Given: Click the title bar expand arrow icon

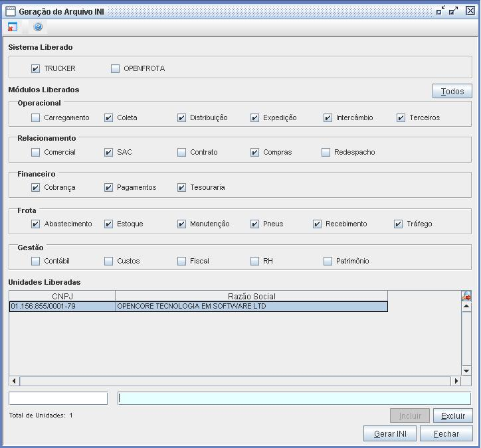Looking at the screenshot, I should (x=454, y=11).
